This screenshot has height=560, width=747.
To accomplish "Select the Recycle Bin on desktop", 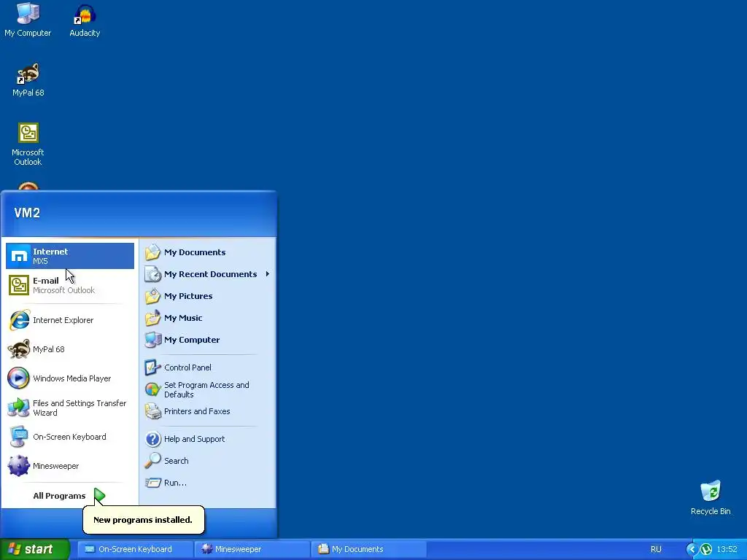I will 711,498.
